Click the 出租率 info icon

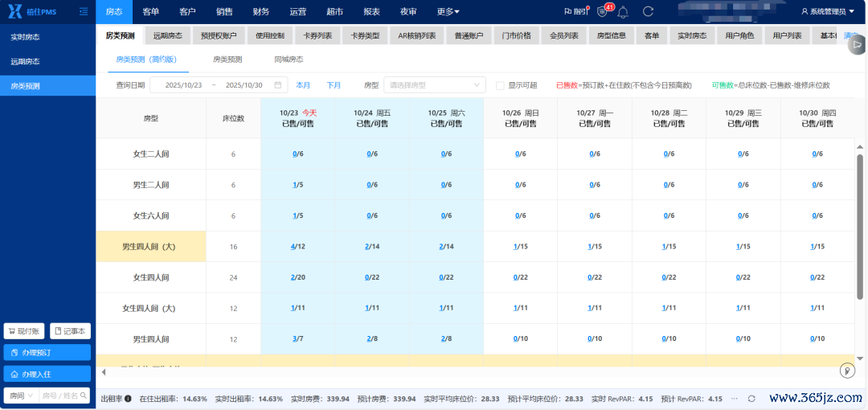click(x=128, y=399)
